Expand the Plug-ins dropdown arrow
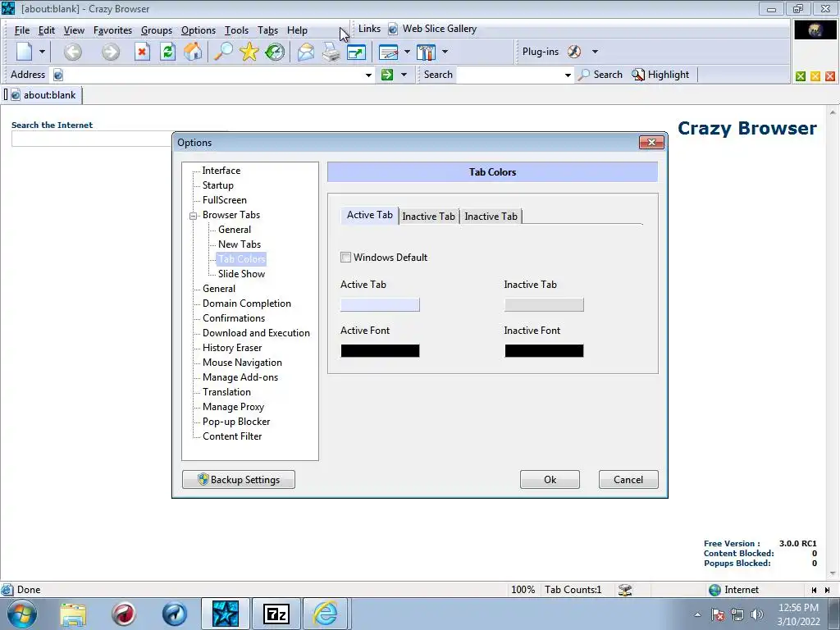Viewport: 840px width, 630px height. tap(595, 52)
